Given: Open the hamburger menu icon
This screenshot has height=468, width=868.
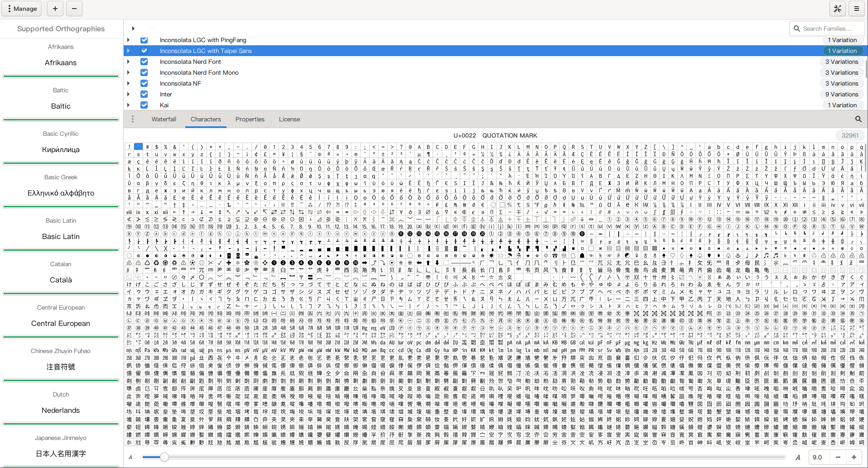Looking at the screenshot, I should (857, 9).
